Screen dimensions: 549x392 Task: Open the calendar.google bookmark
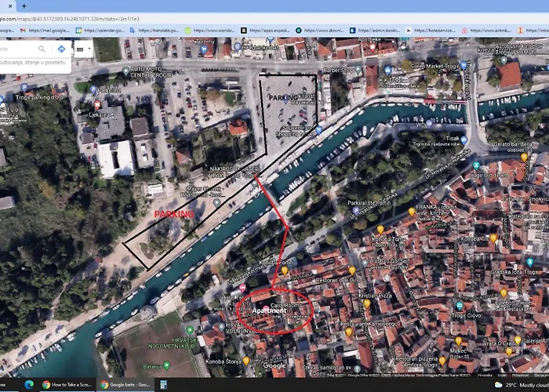100,30
